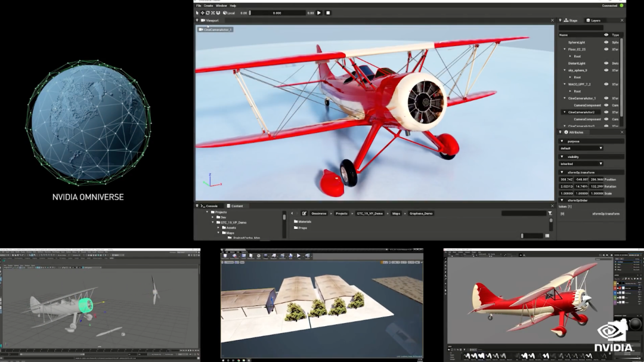
Task: Select the Assets folder in Content tree
Action: pos(229,228)
